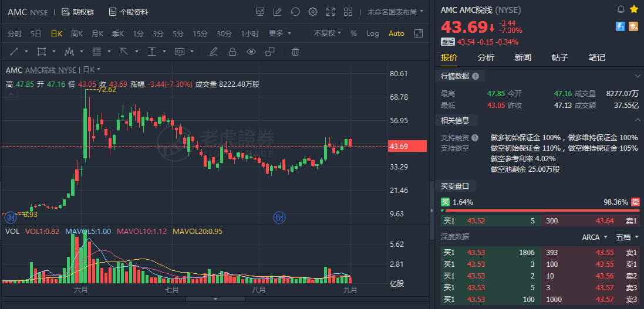This screenshot has height=309, width=644.
Task: Open the measure tool options arrow
Action: tap(164, 52)
